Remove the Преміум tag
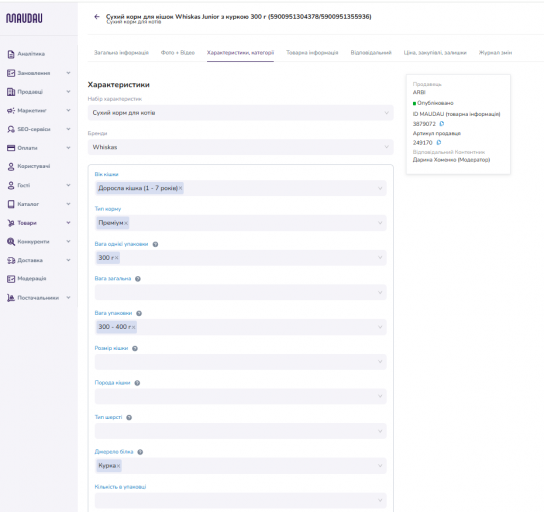Viewport: 544px width, 512px height. pos(126,223)
